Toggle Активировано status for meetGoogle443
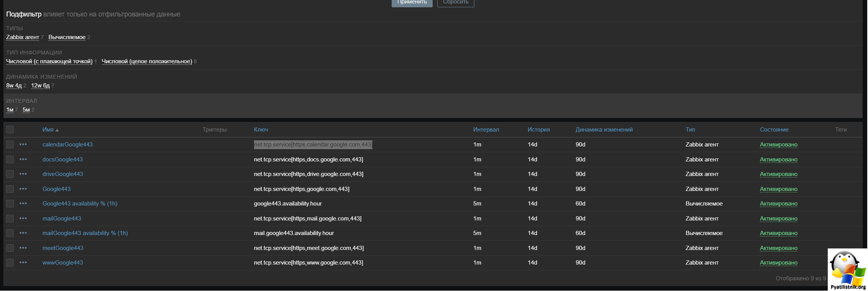This screenshot has height=291, width=868. (x=778, y=248)
